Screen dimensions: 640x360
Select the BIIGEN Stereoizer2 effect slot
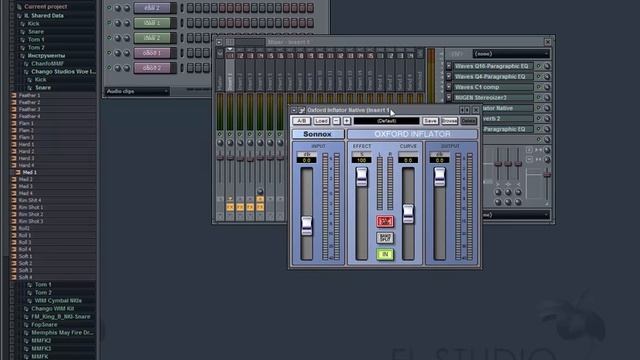(493, 98)
